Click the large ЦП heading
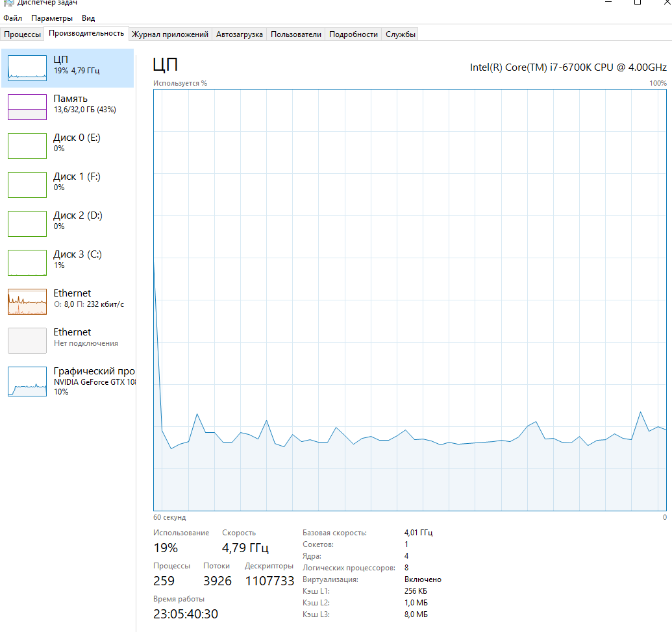The image size is (672, 632). pos(165,65)
